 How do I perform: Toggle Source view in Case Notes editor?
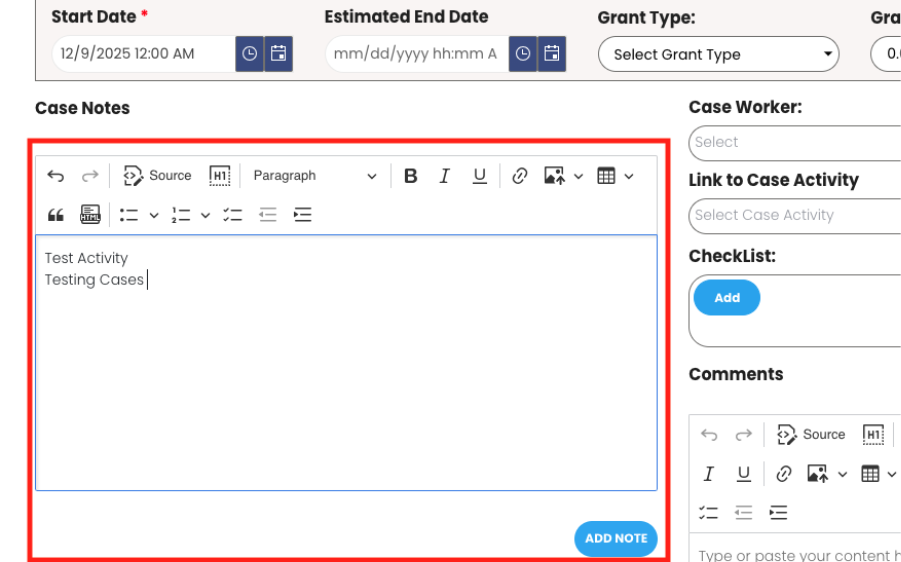click(x=157, y=176)
